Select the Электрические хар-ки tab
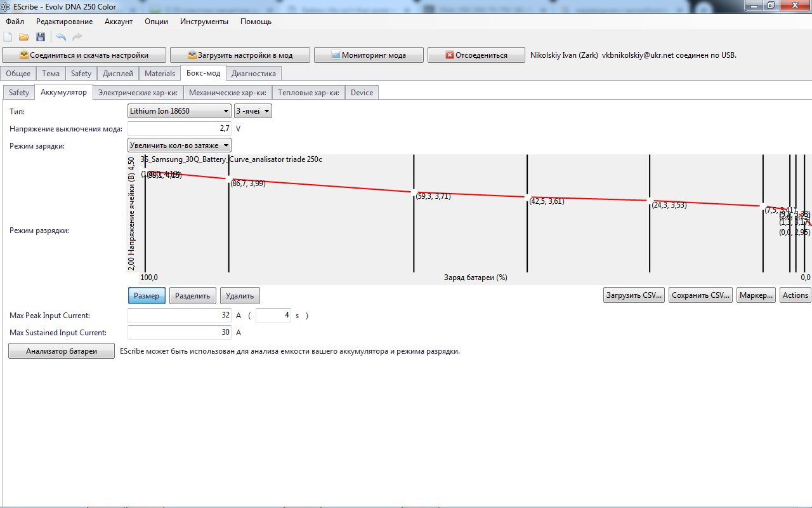812x508 pixels. (x=138, y=93)
